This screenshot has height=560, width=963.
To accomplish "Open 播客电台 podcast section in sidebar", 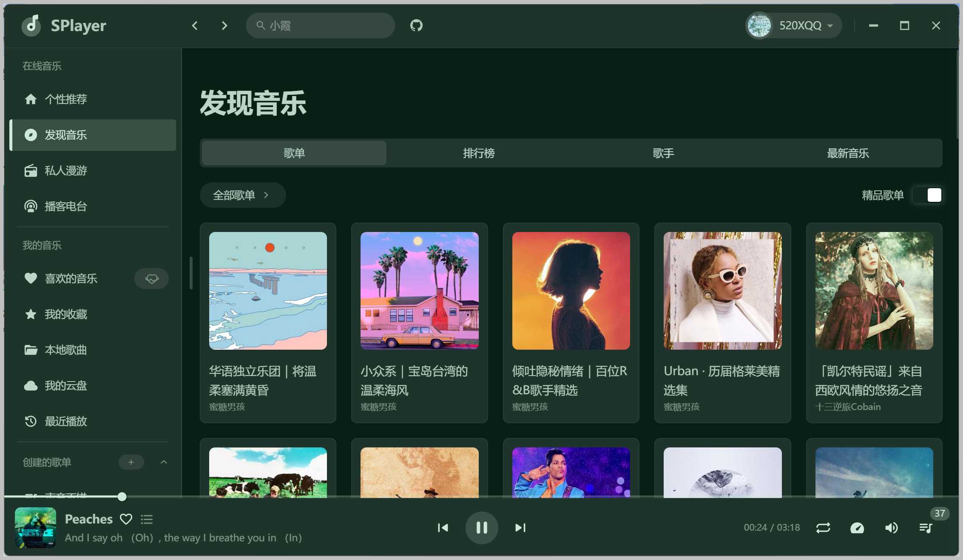I will tap(65, 206).
